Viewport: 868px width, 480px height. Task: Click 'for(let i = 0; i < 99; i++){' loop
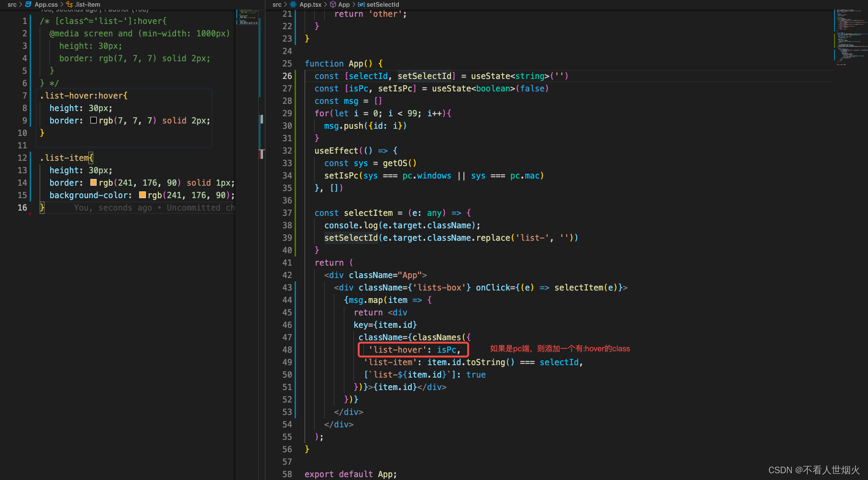pos(383,113)
